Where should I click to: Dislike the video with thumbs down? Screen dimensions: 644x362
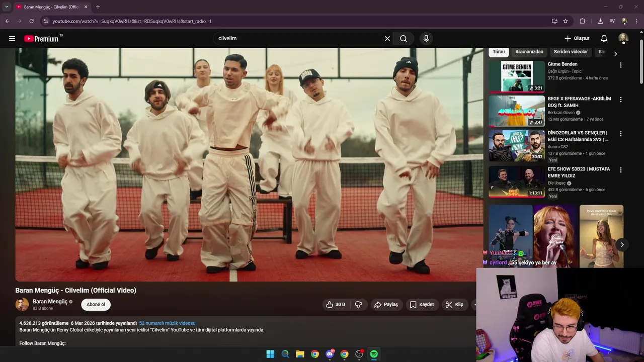[359, 304]
